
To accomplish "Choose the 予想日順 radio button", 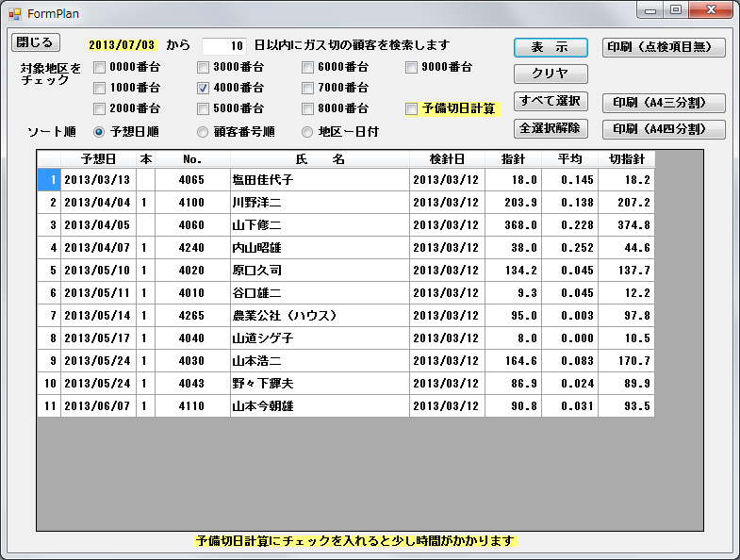I will [x=99, y=132].
